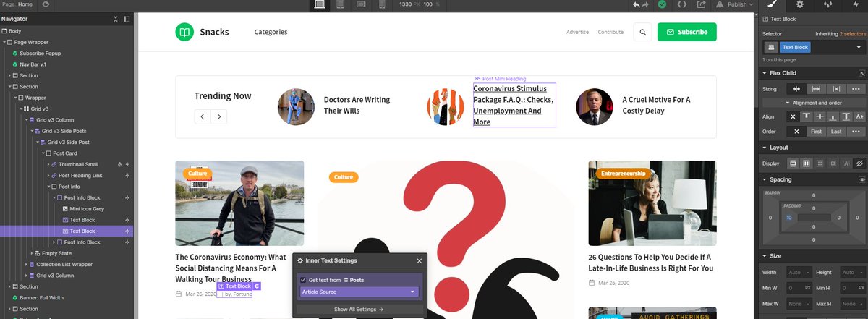Collapse Grid v3 Side Posts node
Screen dimensions: 868x319
(x=33, y=131)
